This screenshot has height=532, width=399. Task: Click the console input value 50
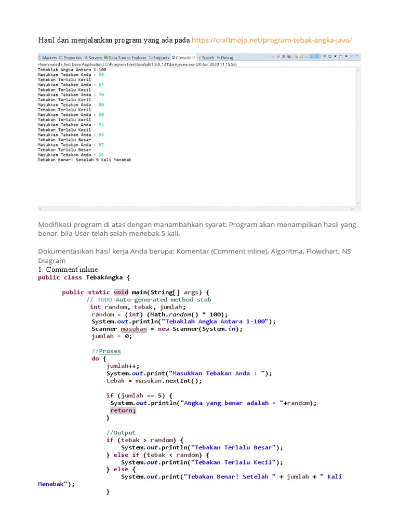point(101,75)
